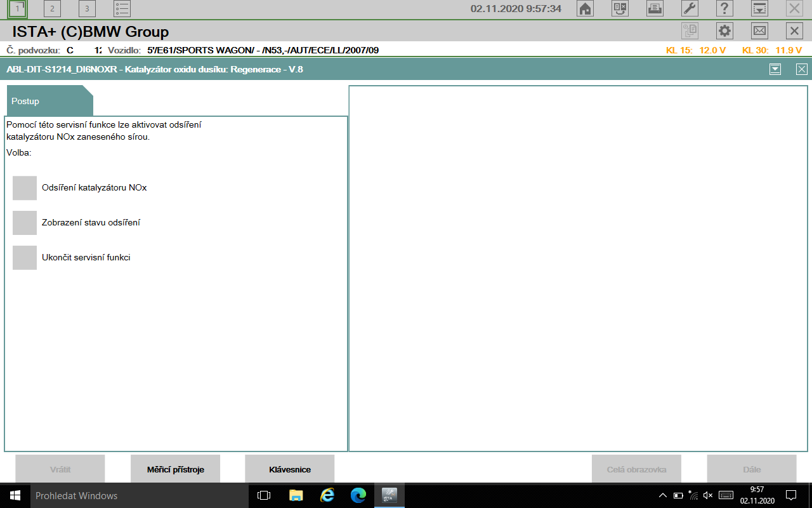Open the connection manager icon

(620, 8)
